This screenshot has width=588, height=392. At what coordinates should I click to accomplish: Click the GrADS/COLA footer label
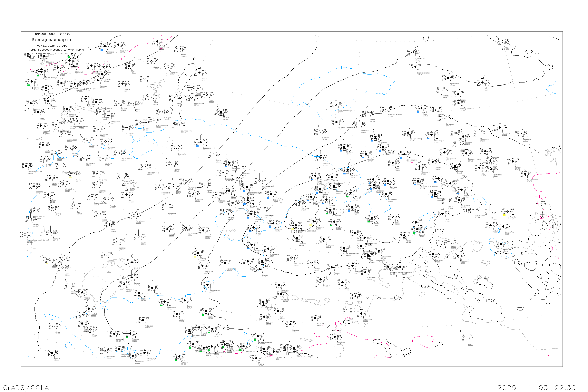[26, 387]
